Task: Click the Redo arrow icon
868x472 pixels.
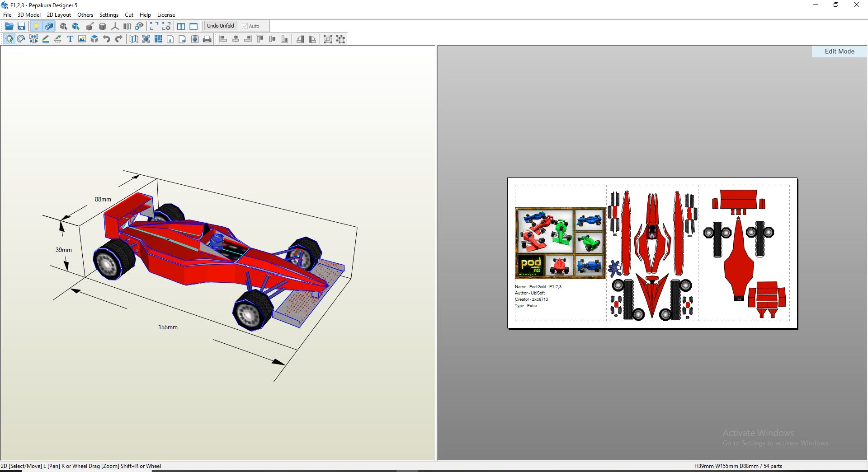Action: [x=119, y=39]
